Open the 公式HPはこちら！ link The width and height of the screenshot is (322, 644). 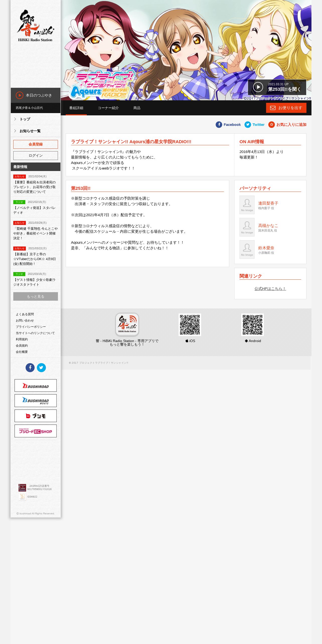pyautogui.click(x=270, y=289)
